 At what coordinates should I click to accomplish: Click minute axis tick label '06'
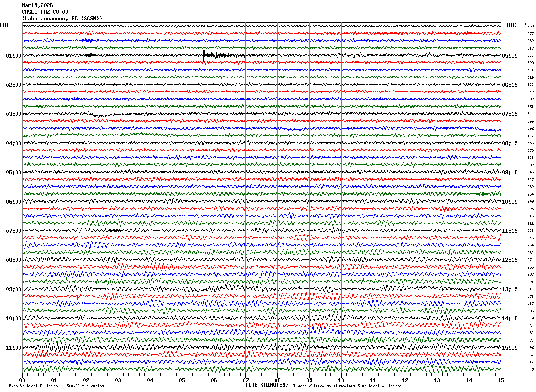pyautogui.click(x=214, y=380)
